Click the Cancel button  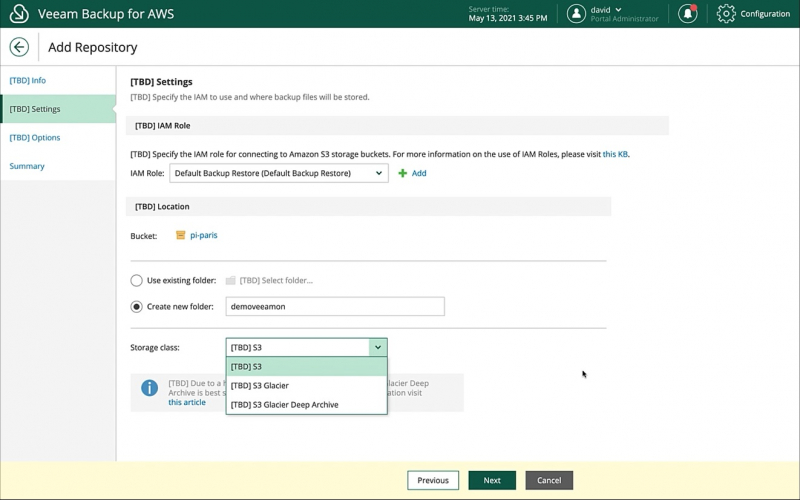coord(549,480)
